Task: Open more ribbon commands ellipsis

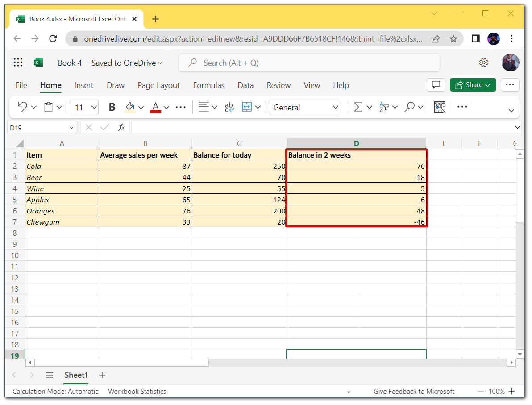Action: pos(462,107)
